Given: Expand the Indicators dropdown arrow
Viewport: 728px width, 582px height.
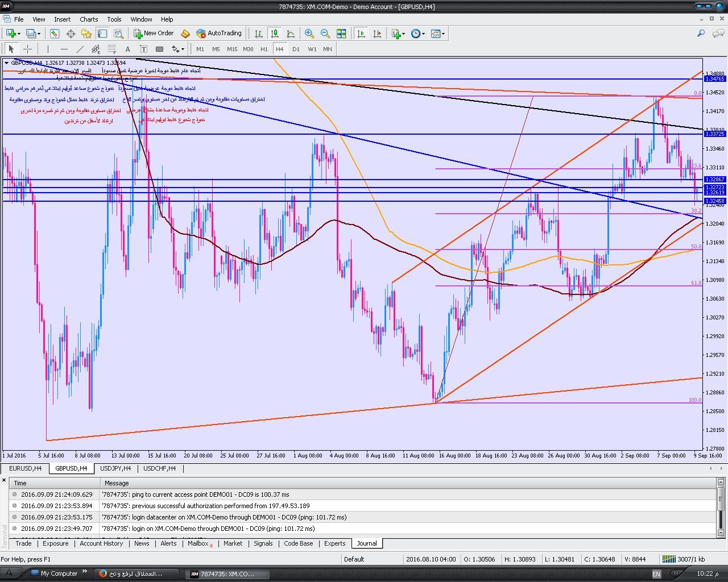Looking at the screenshot, I should tap(404, 34).
